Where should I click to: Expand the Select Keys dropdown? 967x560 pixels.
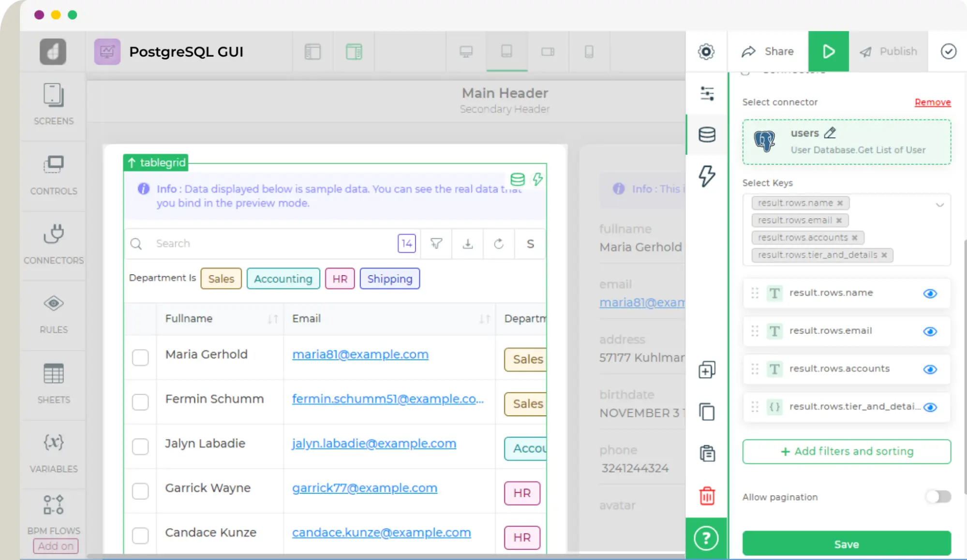click(x=940, y=203)
